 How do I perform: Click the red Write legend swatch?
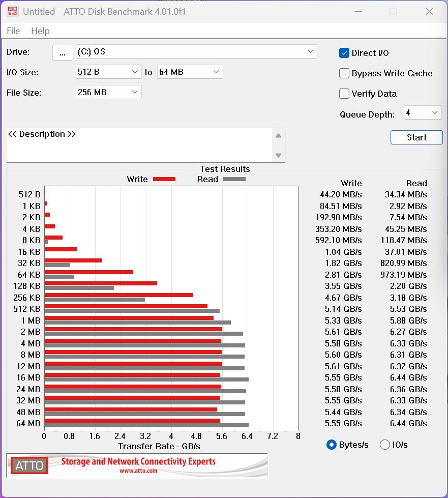[x=164, y=179]
